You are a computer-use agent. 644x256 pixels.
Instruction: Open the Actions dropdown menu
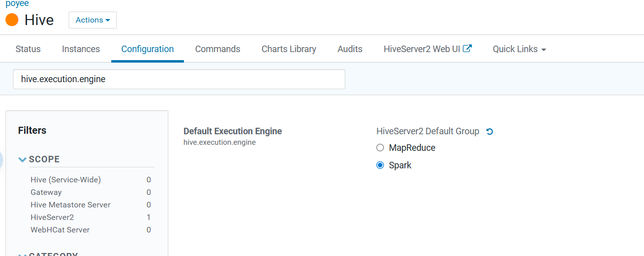(x=93, y=20)
